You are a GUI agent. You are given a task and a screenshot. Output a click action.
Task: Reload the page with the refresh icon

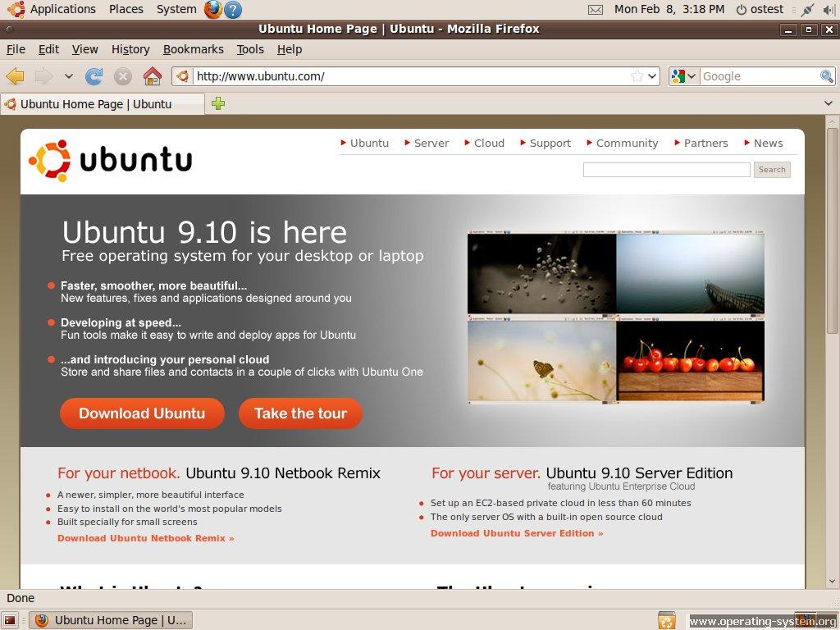[94, 76]
